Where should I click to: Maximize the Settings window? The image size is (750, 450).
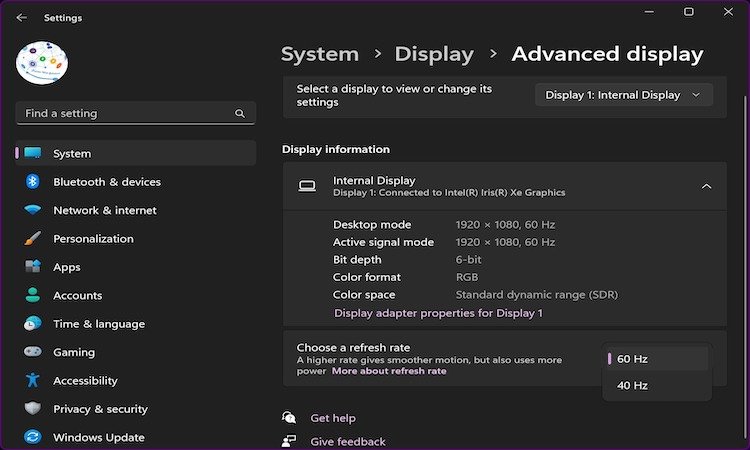(689, 11)
